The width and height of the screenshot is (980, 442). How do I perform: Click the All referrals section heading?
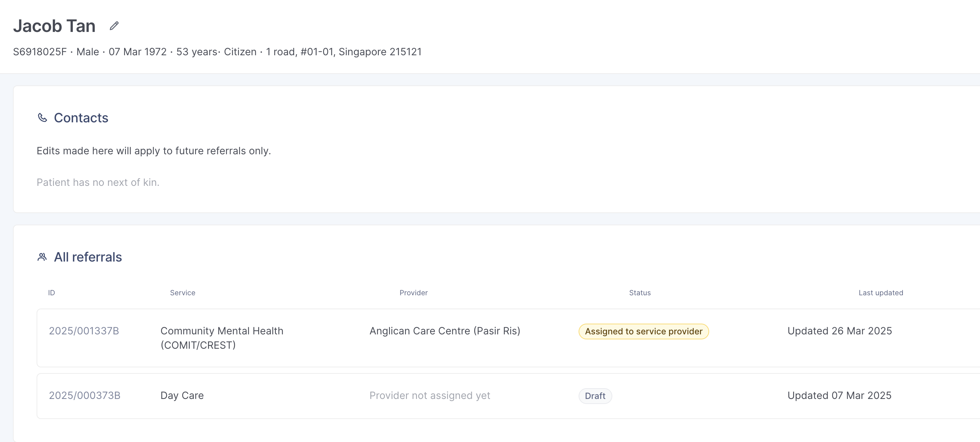(88, 257)
